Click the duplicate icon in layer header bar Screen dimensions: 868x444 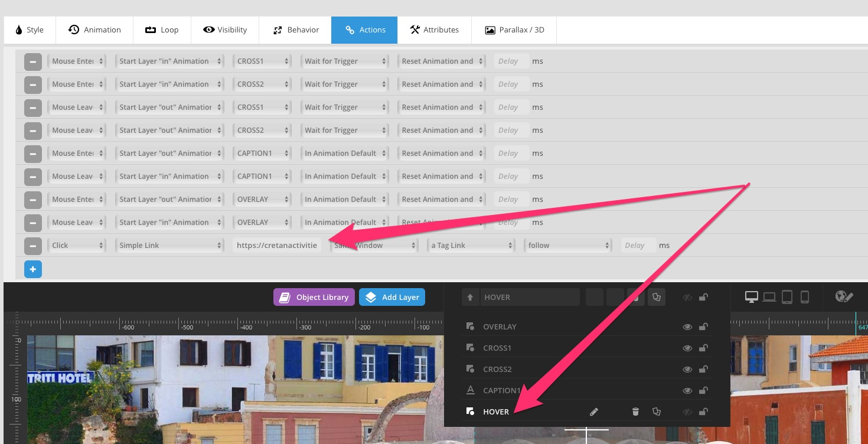point(656,297)
